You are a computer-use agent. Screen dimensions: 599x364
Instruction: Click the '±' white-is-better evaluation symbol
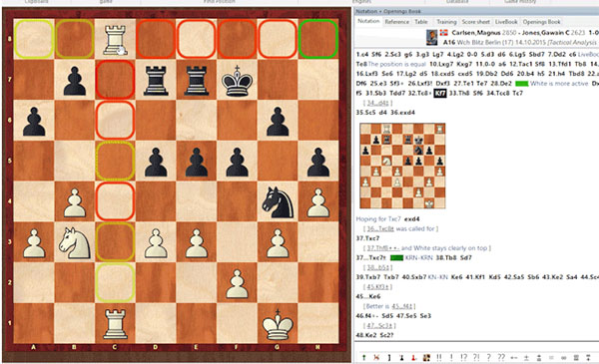click(x=526, y=357)
